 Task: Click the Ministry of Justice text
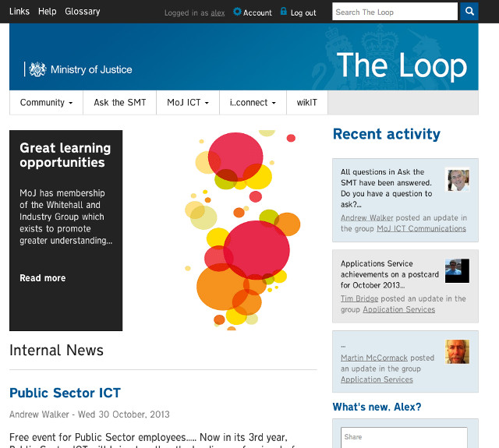(x=91, y=69)
